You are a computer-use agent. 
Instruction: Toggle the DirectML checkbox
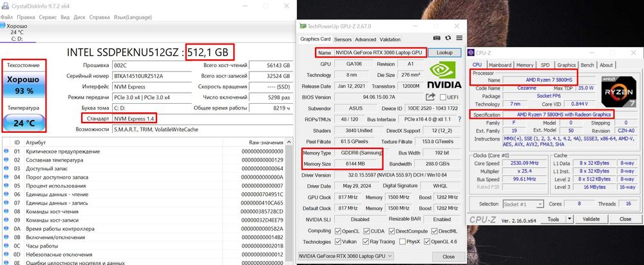[x=435, y=231]
